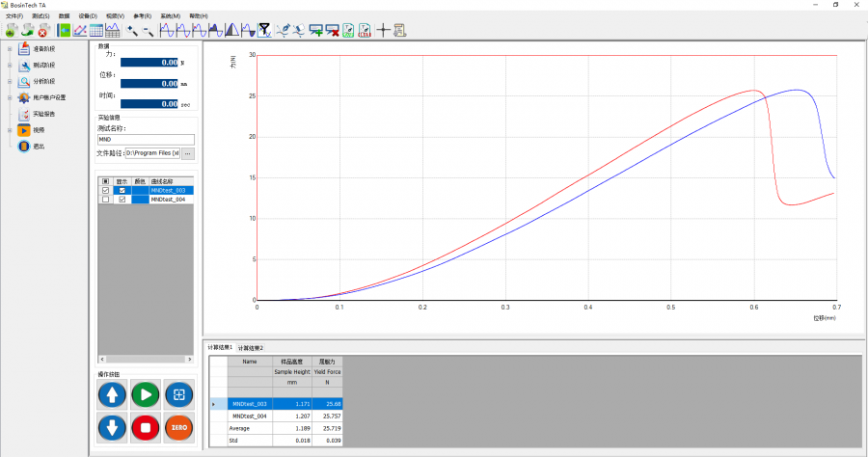Click the data table grid toolbar icon
Viewport: 868px width, 457px height.
[x=96, y=30]
